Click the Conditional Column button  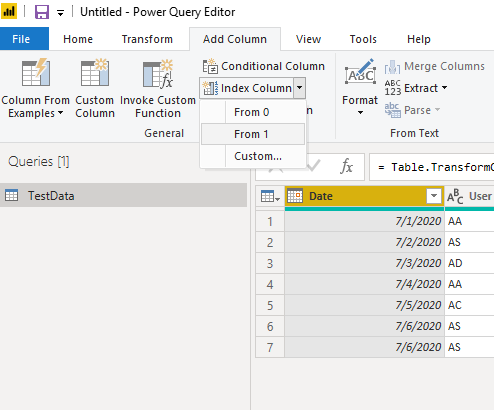pyautogui.click(x=263, y=66)
